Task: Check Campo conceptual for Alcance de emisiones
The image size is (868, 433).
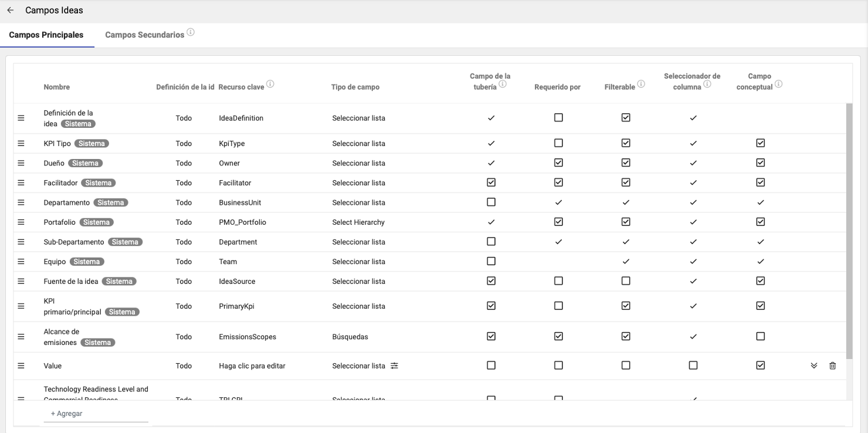Action: click(761, 336)
